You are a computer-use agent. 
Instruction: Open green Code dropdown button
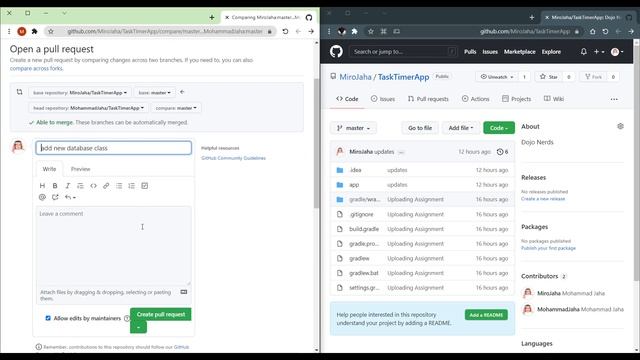click(499, 128)
